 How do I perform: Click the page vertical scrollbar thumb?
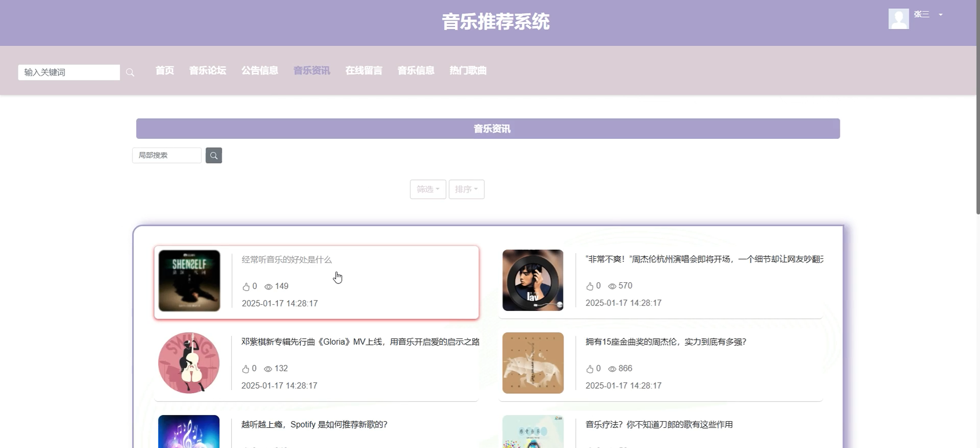pyautogui.click(x=978, y=107)
